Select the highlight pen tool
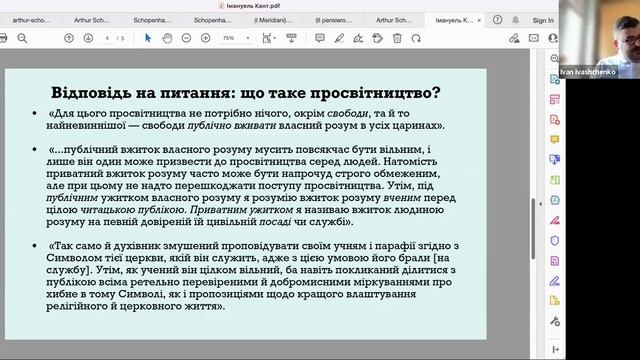 click(x=339, y=38)
